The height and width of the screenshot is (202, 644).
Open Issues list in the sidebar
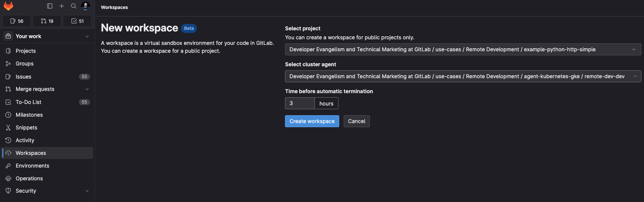(x=47, y=77)
